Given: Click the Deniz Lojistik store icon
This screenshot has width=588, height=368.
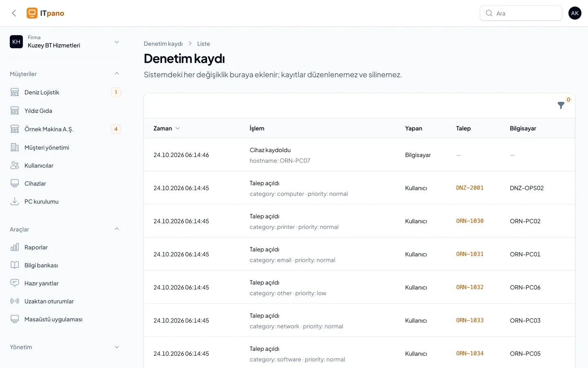Looking at the screenshot, I should [15, 92].
